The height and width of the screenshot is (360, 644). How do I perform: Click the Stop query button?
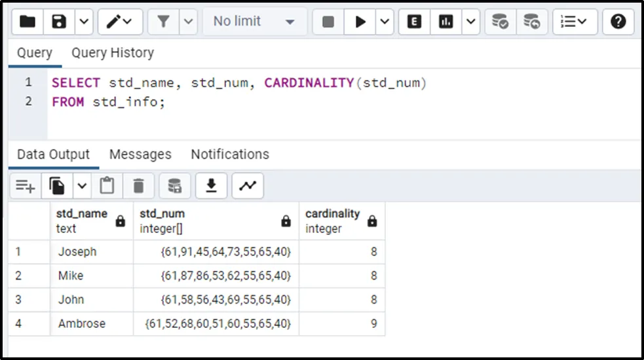328,22
